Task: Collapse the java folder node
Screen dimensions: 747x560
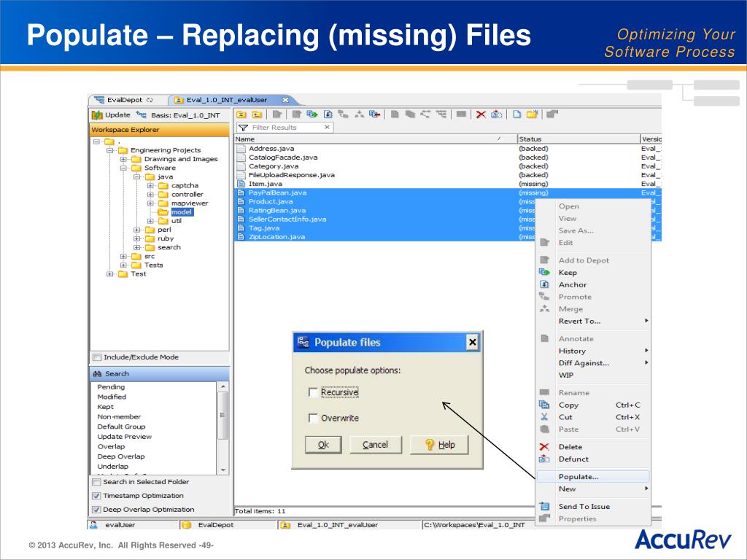Action: [x=136, y=176]
